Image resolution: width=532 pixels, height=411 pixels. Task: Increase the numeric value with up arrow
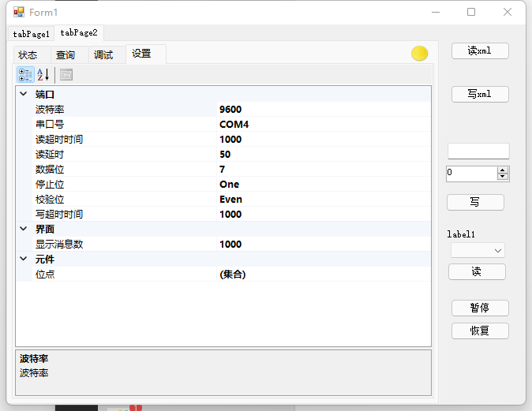pos(503,170)
